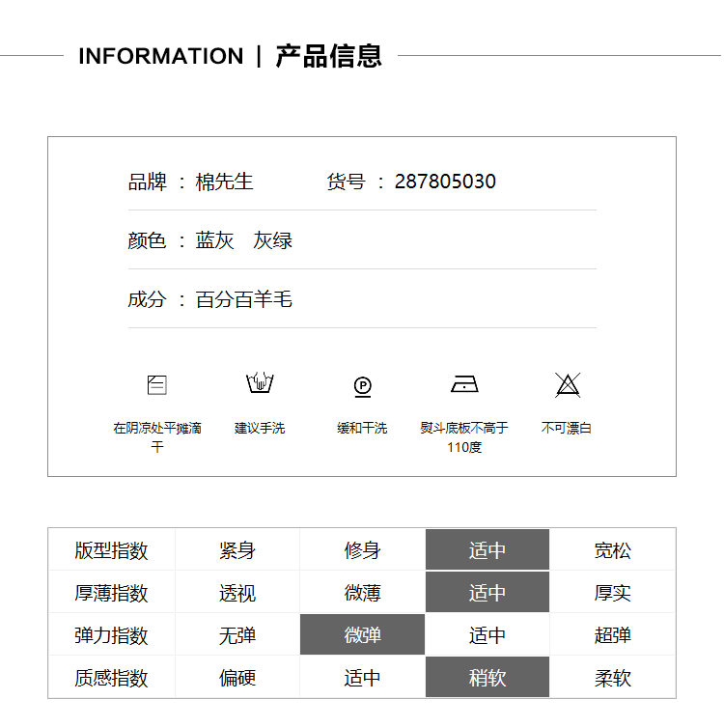Click the 透视 cell
The height and width of the screenshot is (728, 724).
click(237, 593)
